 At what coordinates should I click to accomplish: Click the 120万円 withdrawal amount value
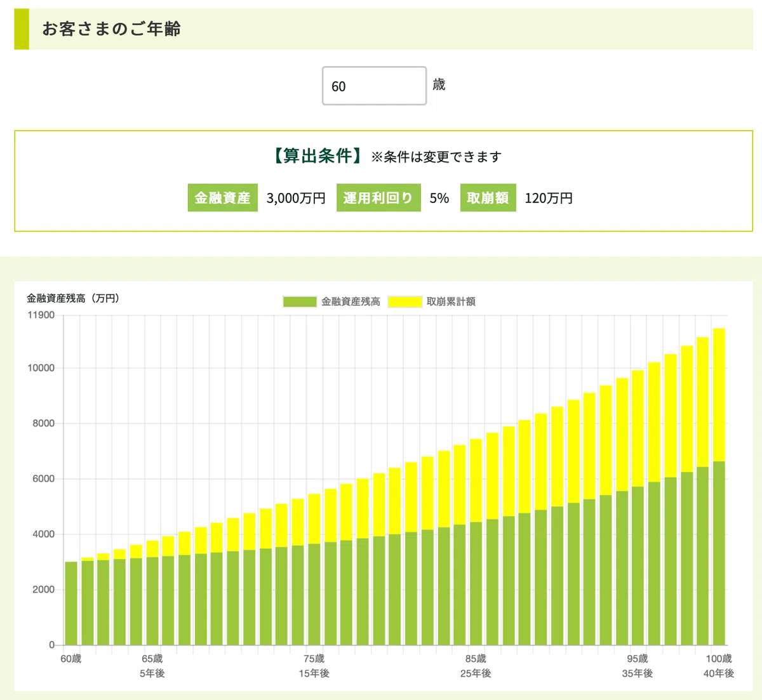(x=549, y=198)
